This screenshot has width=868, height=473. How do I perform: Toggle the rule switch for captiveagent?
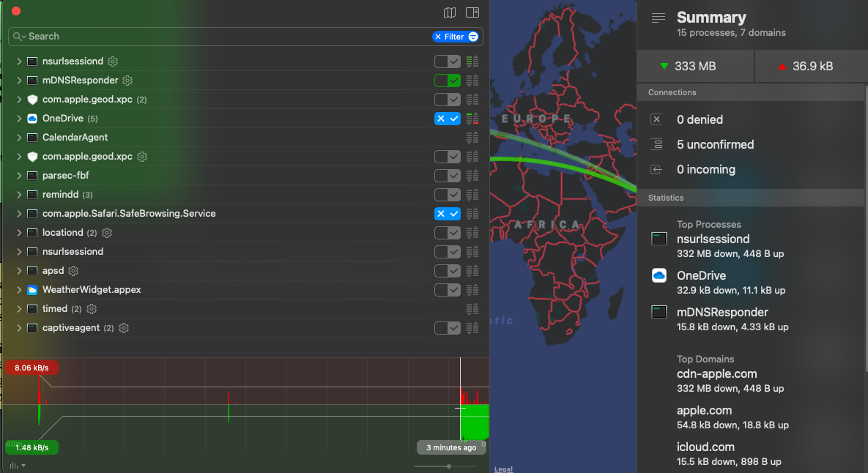[x=448, y=328]
